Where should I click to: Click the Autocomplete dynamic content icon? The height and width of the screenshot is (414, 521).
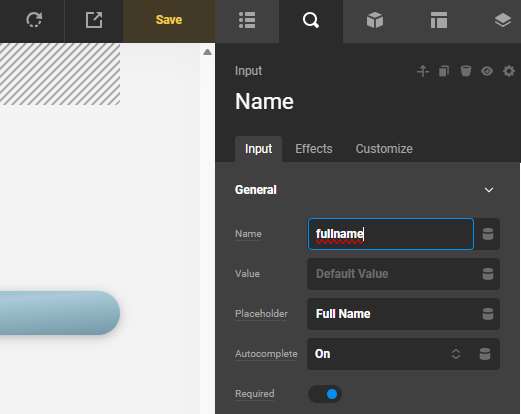tap(485, 354)
